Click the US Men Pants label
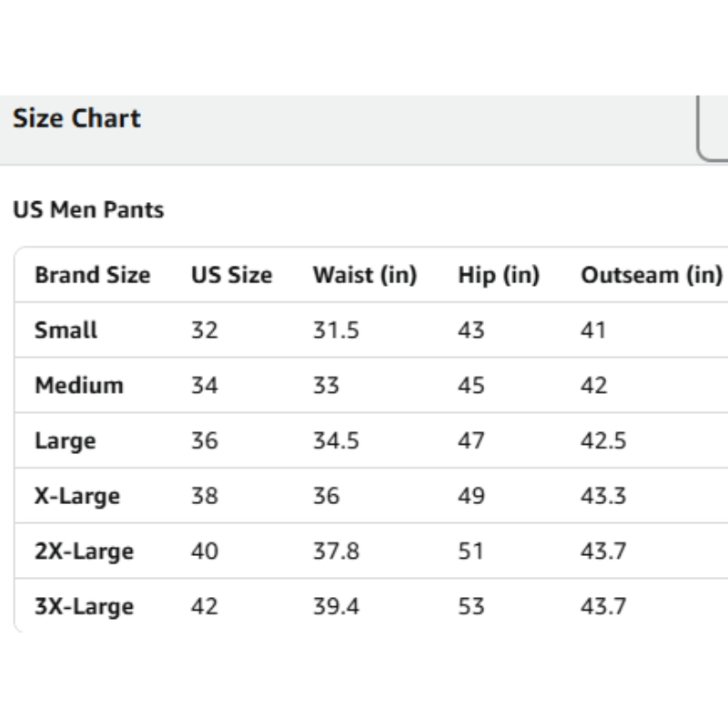The height and width of the screenshot is (728, 728). (x=88, y=210)
